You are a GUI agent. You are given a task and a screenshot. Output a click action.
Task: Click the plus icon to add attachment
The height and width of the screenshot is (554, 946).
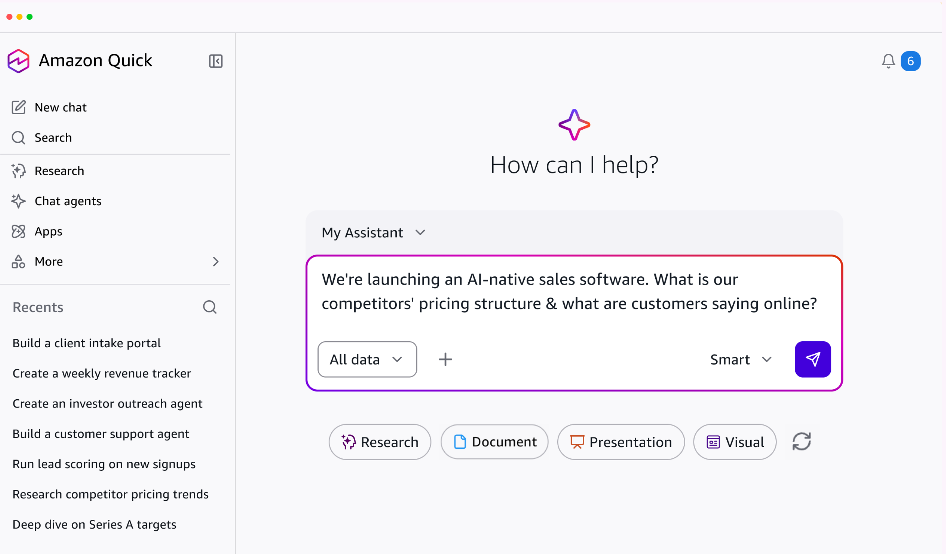445,360
